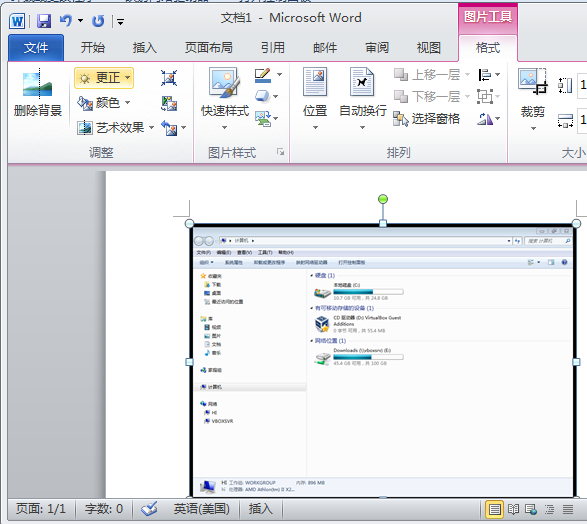Select the 格式 tab under 图片工具
The height and width of the screenshot is (524, 587).
(488, 48)
